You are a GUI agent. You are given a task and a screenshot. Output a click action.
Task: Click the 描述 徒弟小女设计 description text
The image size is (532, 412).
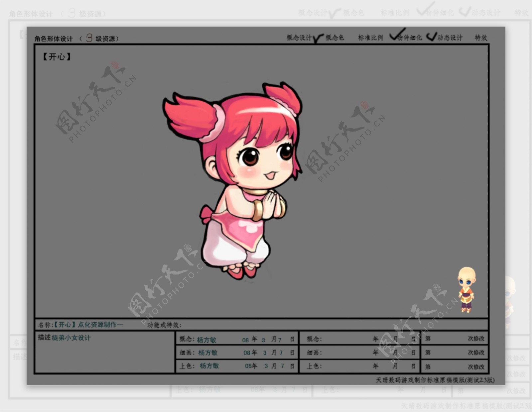(x=64, y=338)
